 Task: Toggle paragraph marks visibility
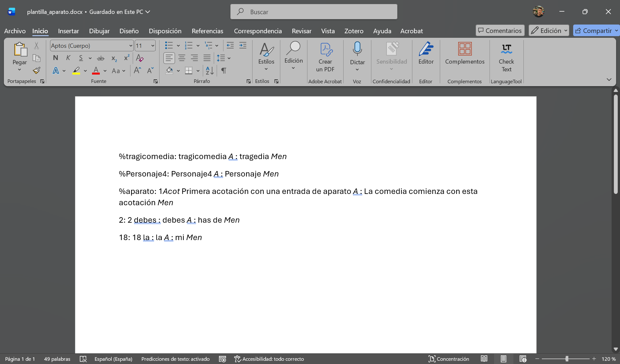[x=224, y=71]
